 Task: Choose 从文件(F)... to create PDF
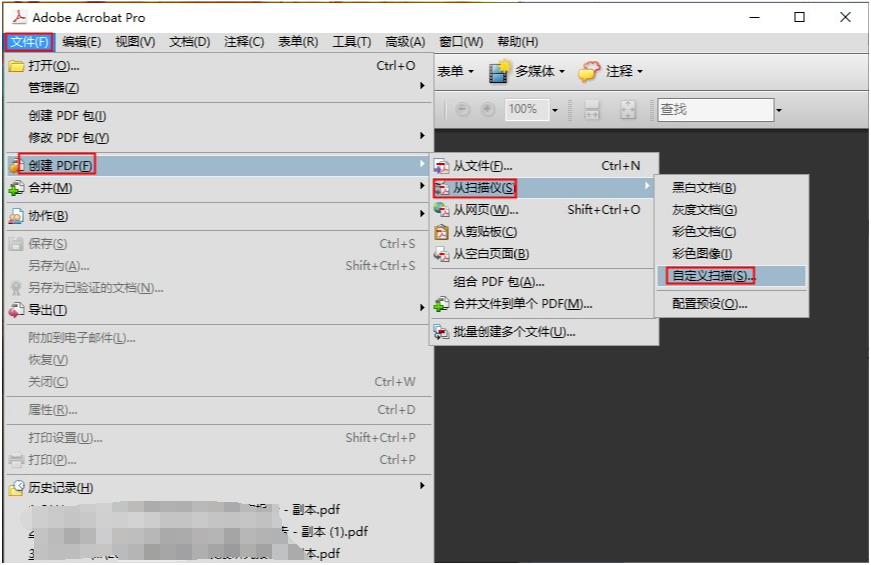(544, 166)
